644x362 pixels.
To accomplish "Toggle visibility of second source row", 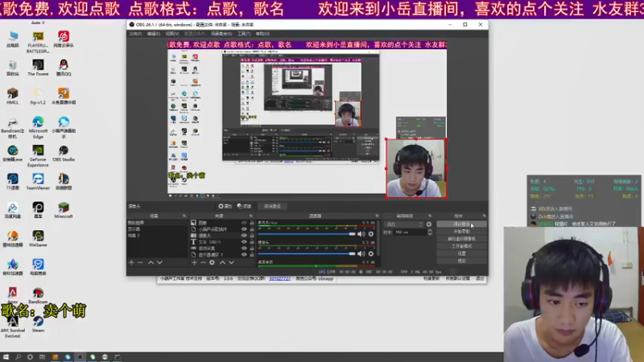I will tap(244, 229).
